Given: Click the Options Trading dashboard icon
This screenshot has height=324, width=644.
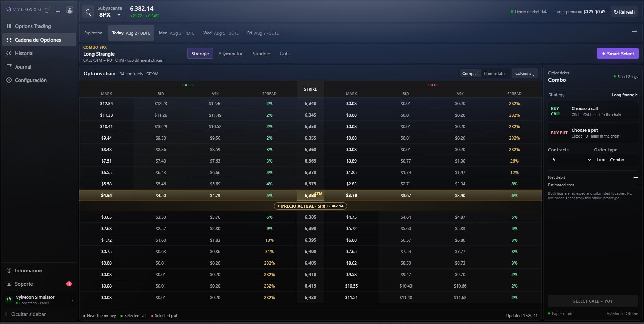Looking at the screenshot, I should (9, 26).
